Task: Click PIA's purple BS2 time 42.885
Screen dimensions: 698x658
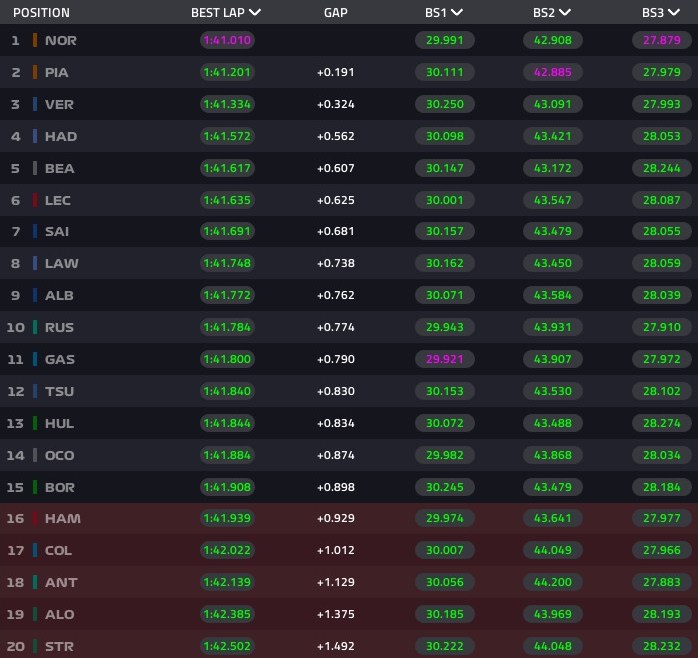Action: 552,72
